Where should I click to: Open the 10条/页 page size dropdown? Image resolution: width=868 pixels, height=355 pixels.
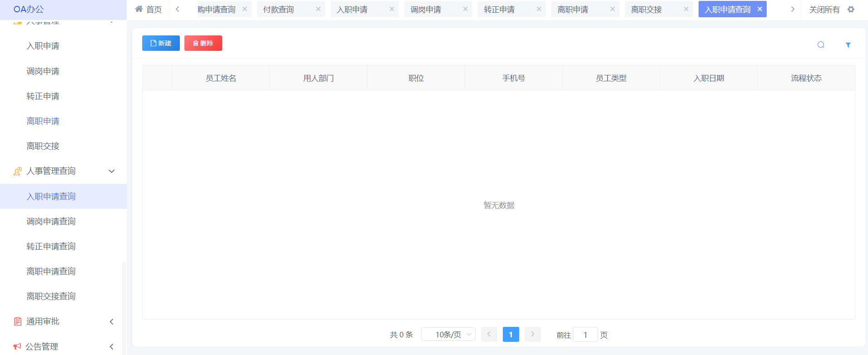tap(448, 335)
